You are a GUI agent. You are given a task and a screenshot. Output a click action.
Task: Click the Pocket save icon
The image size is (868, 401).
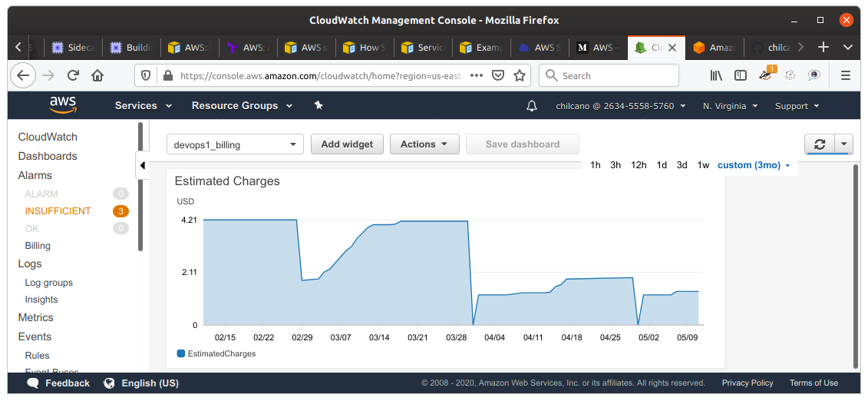498,76
